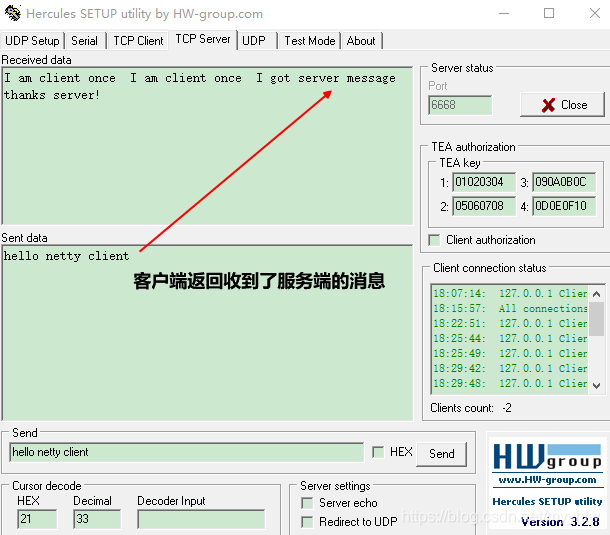This screenshot has height=535, width=610.
Task: Click the Decoder Input field
Action: point(201,519)
